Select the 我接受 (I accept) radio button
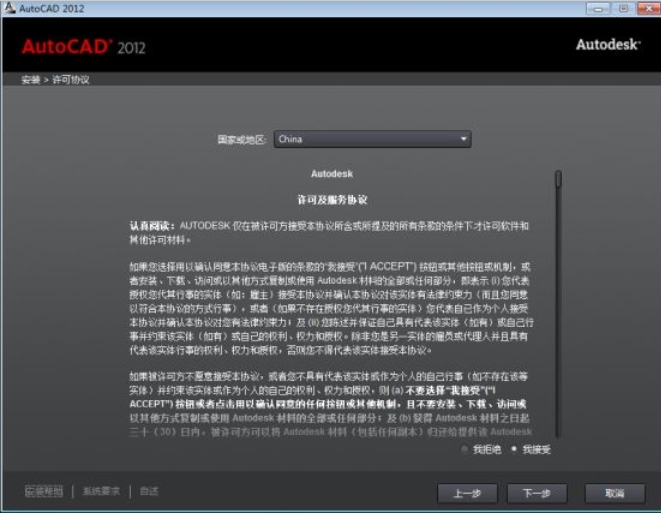 (514, 449)
